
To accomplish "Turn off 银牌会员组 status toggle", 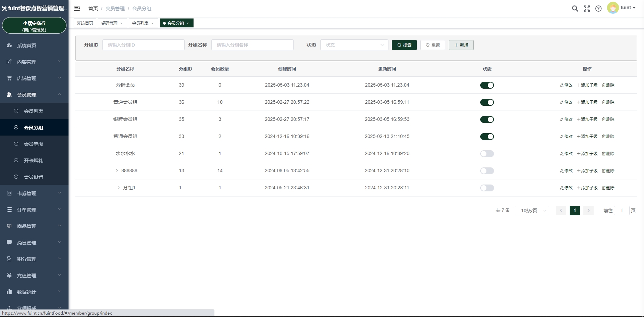I will [x=487, y=119].
